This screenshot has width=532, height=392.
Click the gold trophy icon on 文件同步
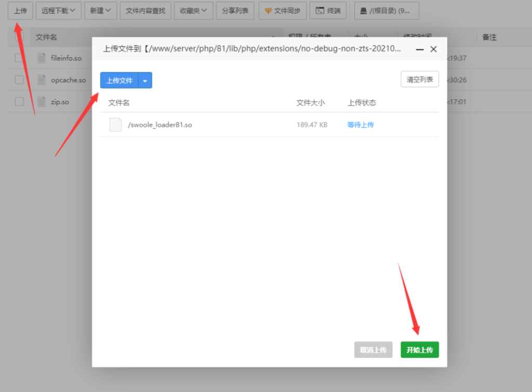tap(269, 10)
